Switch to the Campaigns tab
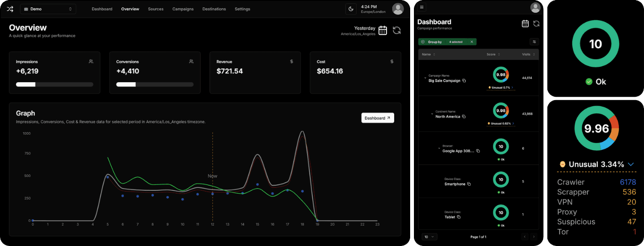Viewport: 644px width, 246px height. pos(182,9)
